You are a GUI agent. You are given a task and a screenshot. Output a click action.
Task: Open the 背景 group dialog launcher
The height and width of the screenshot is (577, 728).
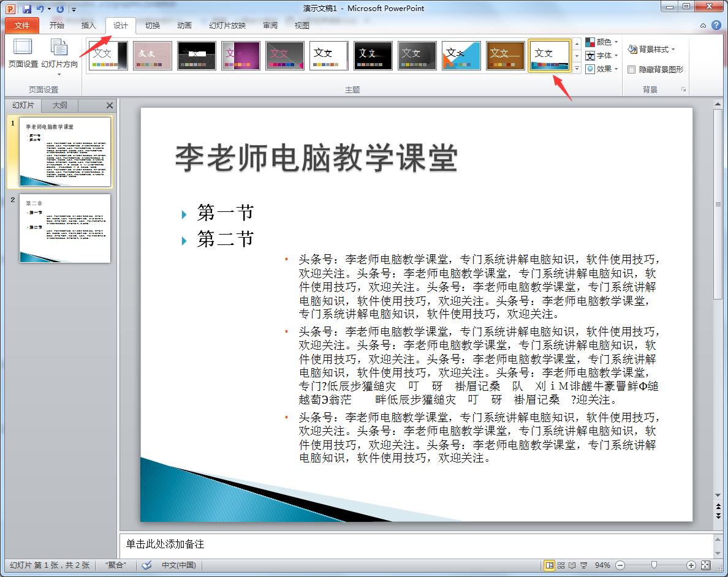pos(683,89)
